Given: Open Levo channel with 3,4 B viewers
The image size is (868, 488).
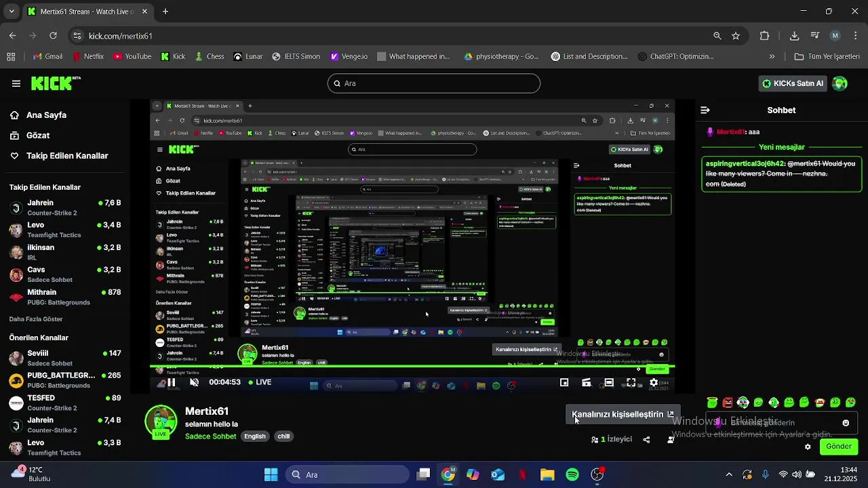Looking at the screenshot, I should point(65,230).
